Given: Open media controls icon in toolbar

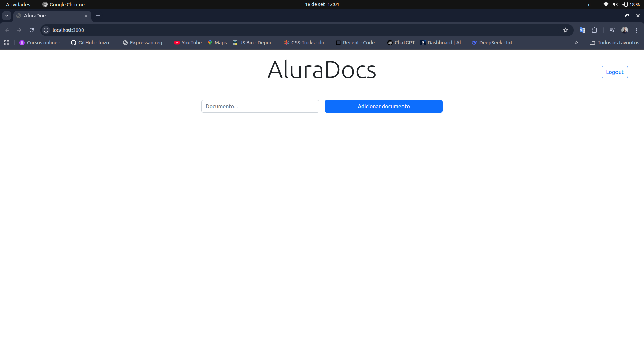Looking at the screenshot, I should coord(612,30).
